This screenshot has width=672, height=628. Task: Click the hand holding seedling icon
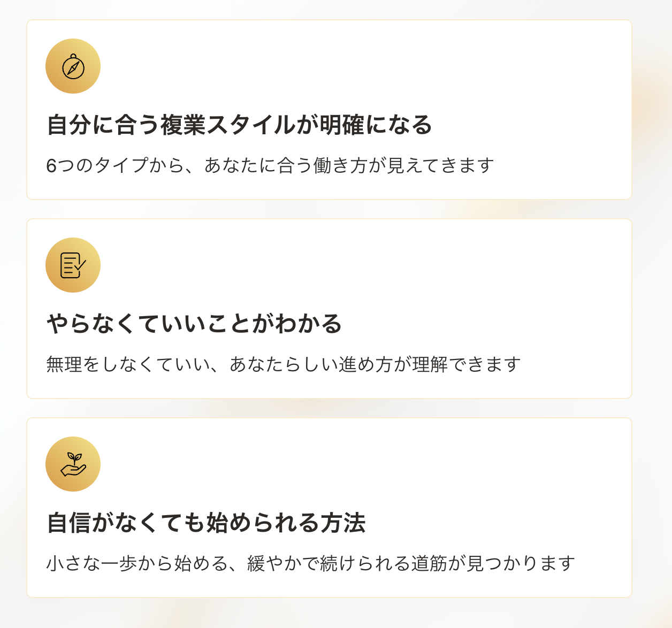(73, 464)
